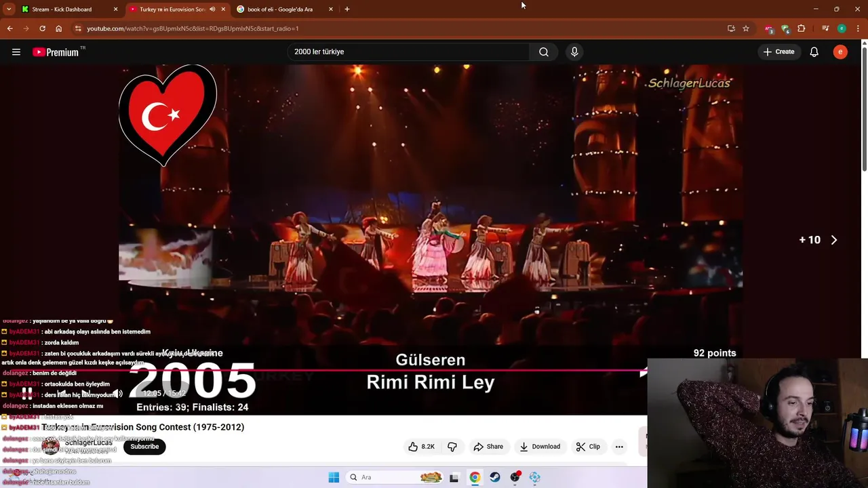Like the video (8.2K)
Viewport: 868px width, 488px height.
click(x=421, y=447)
